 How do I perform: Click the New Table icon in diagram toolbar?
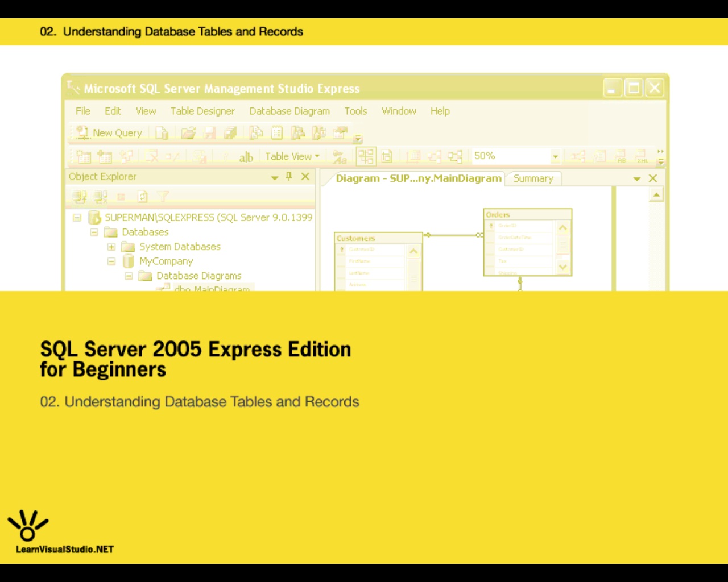(x=84, y=156)
